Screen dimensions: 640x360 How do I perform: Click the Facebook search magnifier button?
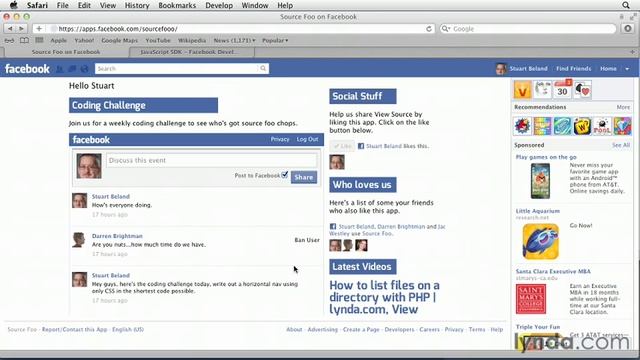tap(263, 69)
